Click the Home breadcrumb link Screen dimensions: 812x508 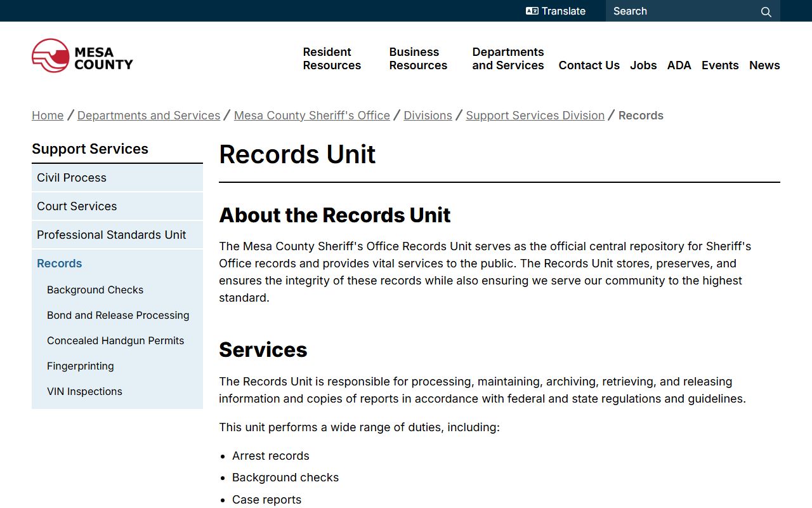pos(48,116)
